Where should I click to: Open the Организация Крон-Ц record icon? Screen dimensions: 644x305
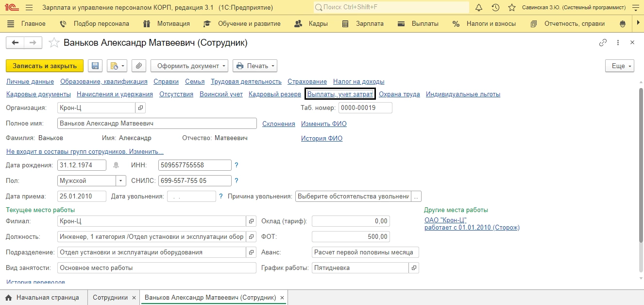[x=140, y=108]
